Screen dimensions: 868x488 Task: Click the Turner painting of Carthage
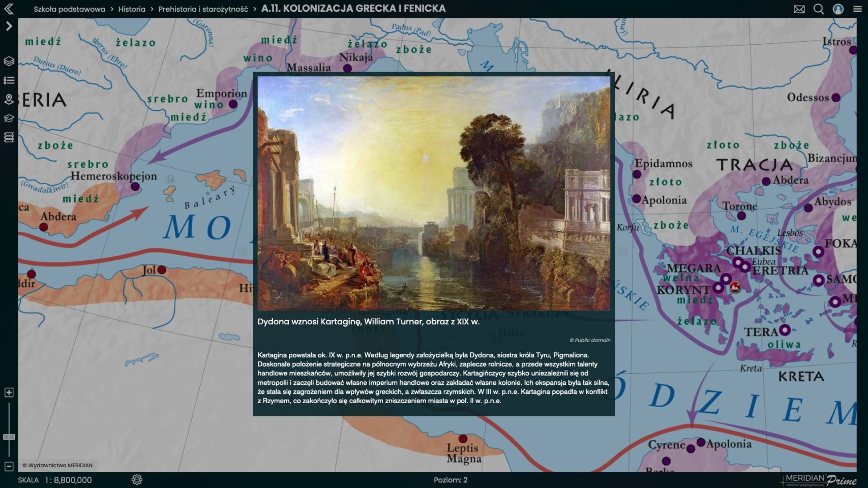coord(434,193)
